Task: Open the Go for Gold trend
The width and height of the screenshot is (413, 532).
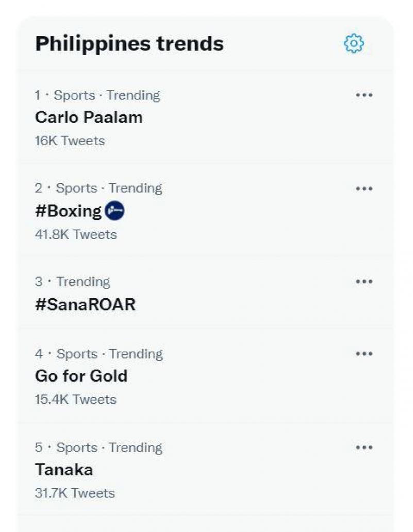Action: [81, 376]
